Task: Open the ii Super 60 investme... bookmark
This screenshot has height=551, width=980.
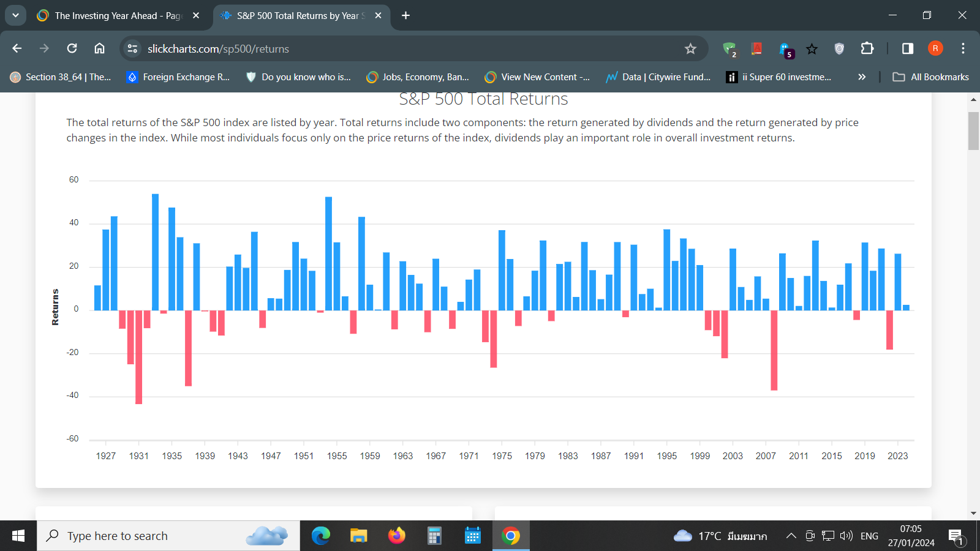Action: [x=778, y=77]
